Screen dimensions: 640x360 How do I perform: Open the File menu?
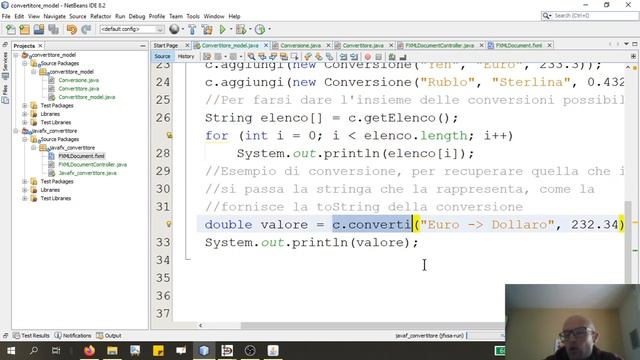point(6,16)
